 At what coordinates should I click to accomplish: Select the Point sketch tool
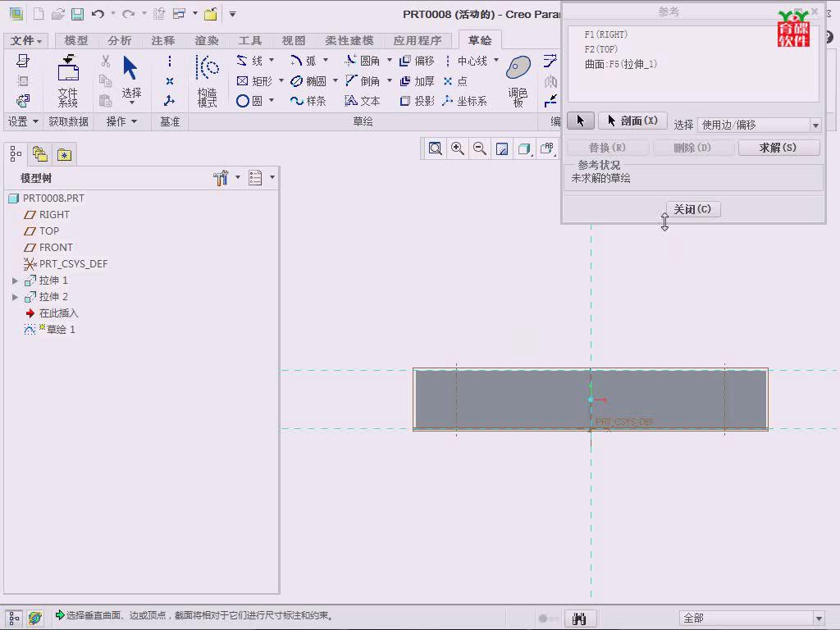(455, 81)
